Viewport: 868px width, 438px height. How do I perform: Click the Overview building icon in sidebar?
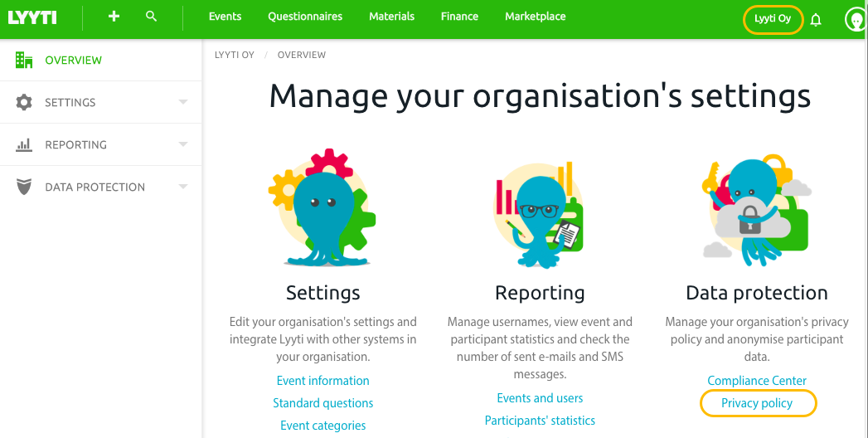click(24, 61)
